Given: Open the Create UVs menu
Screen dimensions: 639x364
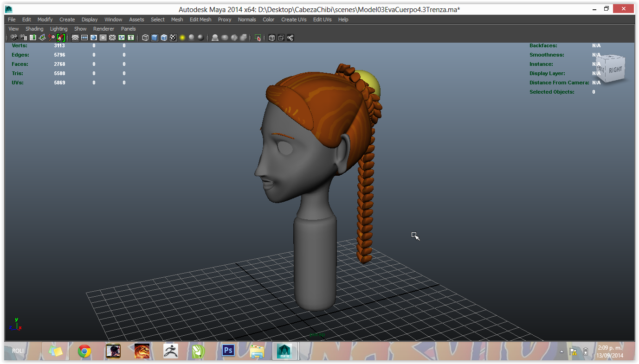Looking at the screenshot, I should point(294,19).
